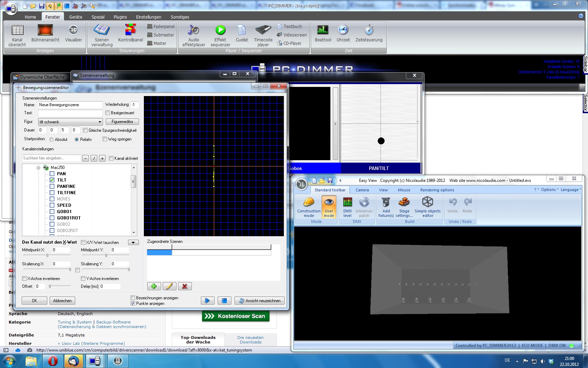Open the Home ribbon tab
Image resolution: width=588 pixels, height=368 pixels.
[x=30, y=17]
